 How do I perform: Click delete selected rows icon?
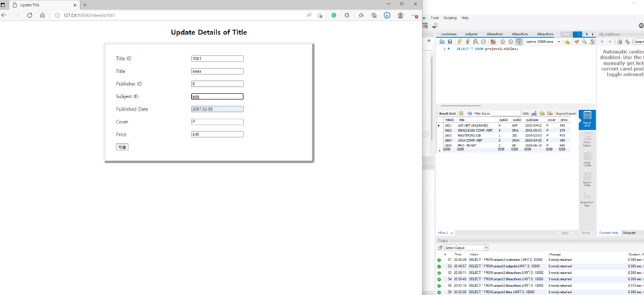(x=549, y=113)
